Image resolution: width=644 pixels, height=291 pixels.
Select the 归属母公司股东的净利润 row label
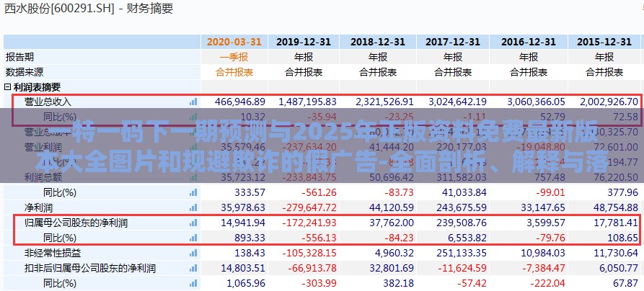[x=76, y=223]
